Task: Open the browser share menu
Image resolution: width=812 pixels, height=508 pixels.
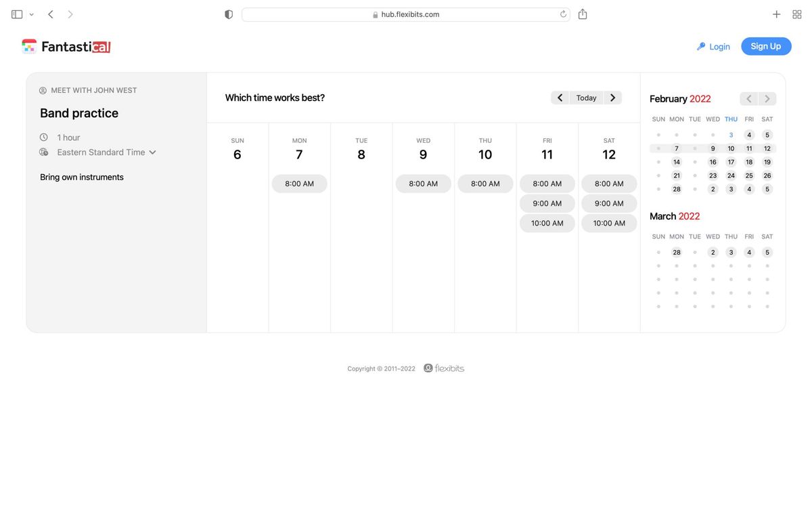Action: pos(583,14)
